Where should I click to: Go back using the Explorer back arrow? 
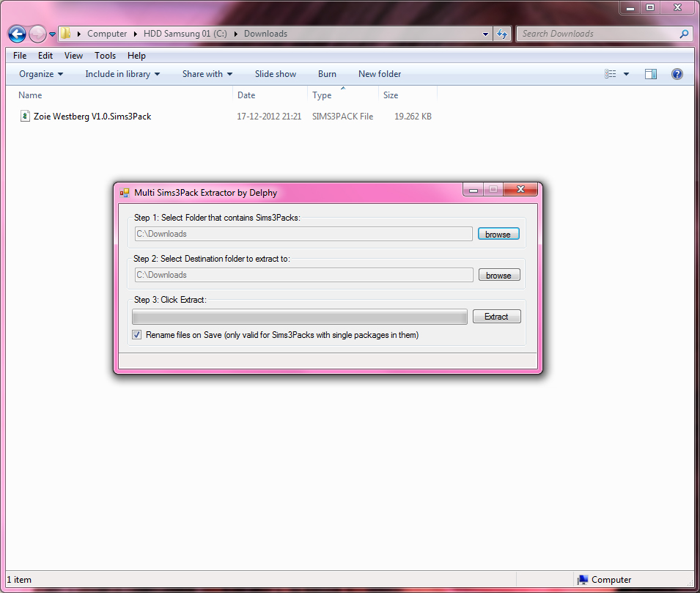pos(17,34)
